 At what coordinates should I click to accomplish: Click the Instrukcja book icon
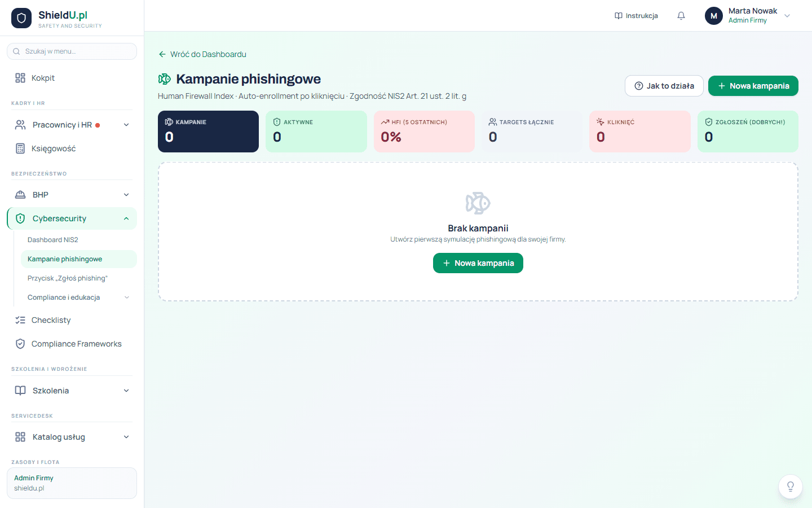[x=619, y=16]
